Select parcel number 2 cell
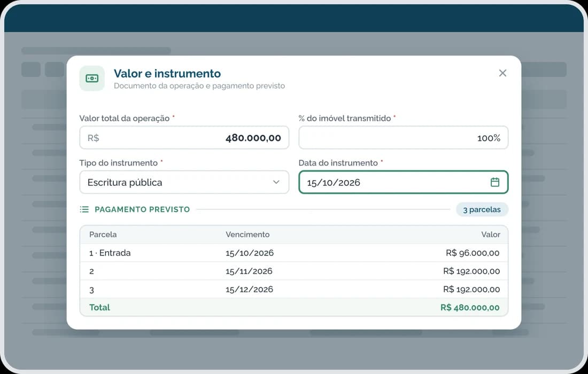This screenshot has height=374, width=588. click(91, 271)
